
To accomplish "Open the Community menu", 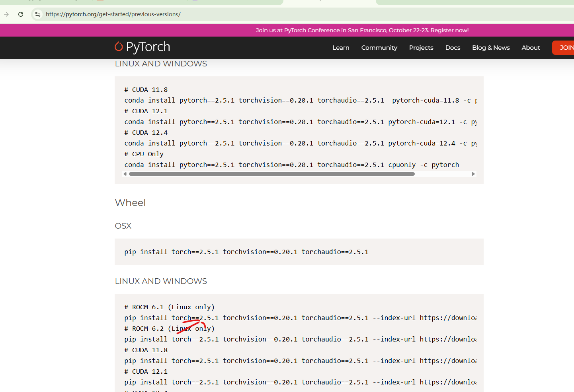I will click(379, 48).
